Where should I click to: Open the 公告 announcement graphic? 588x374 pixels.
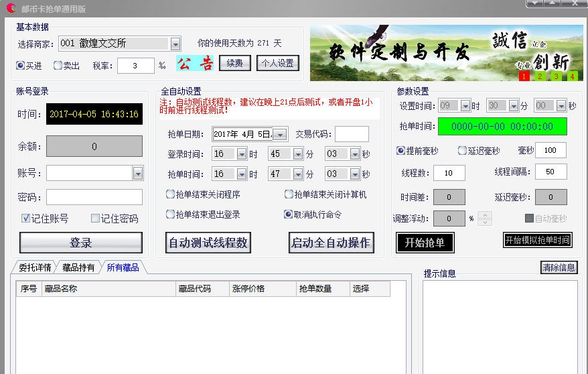click(x=195, y=63)
